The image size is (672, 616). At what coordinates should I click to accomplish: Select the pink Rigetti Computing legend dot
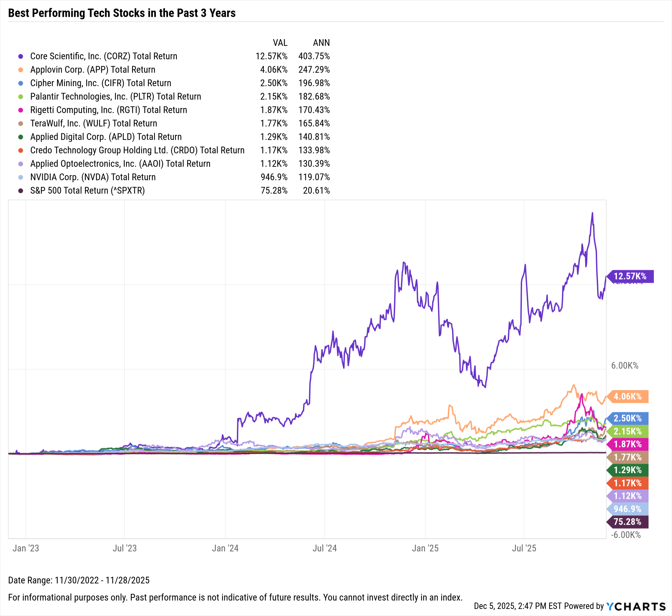(21, 110)
